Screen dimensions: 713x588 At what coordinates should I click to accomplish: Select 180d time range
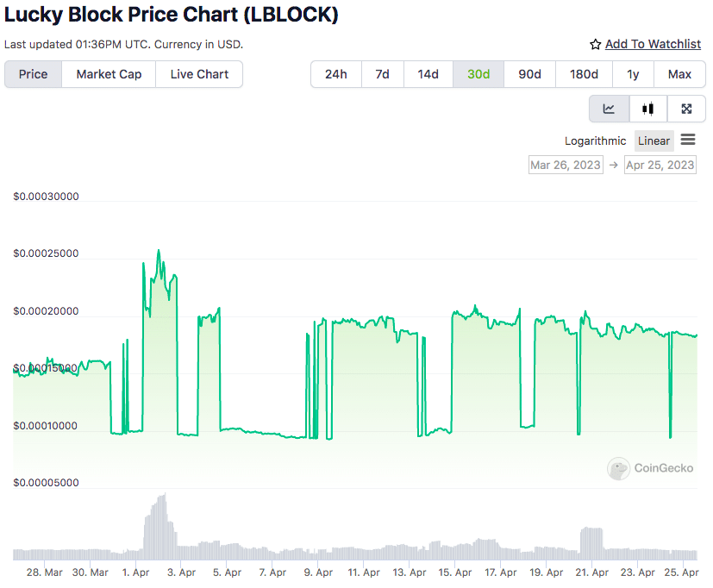click(x=584, y=74)
